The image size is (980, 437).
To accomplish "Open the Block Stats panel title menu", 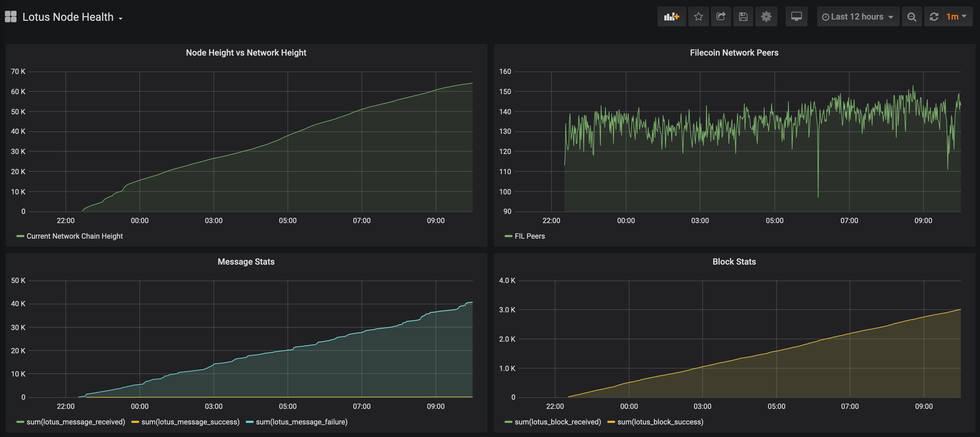I will pyautogui.click(x=734, y=262).
